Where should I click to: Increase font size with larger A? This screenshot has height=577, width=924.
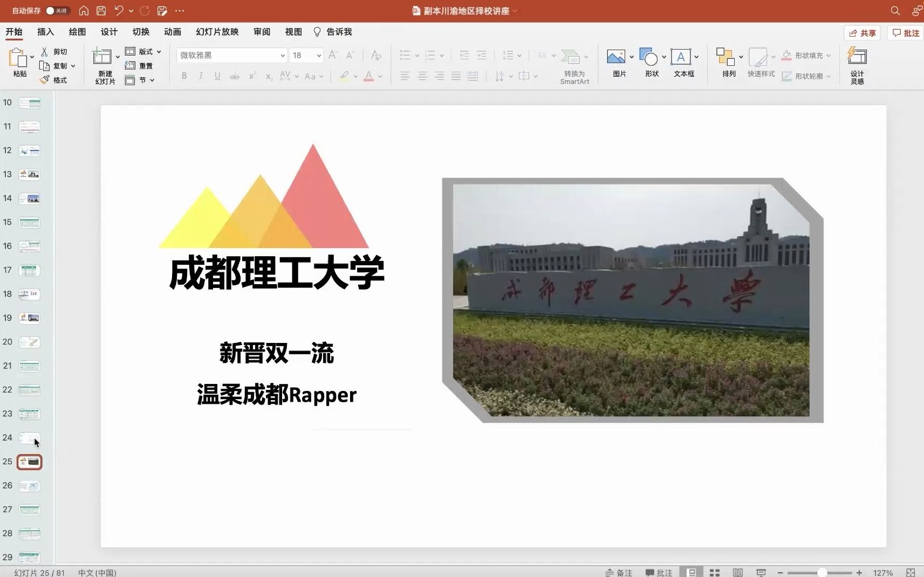(x=333, y=55)
